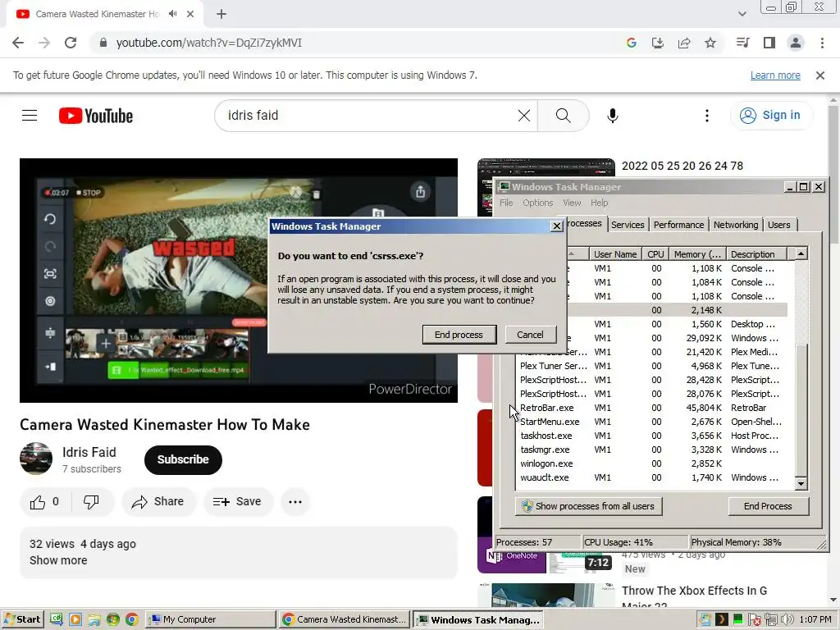The width and height of the screenshot is (840, 630).
Task: Click the Share button under the video
Action: [158, 502]
